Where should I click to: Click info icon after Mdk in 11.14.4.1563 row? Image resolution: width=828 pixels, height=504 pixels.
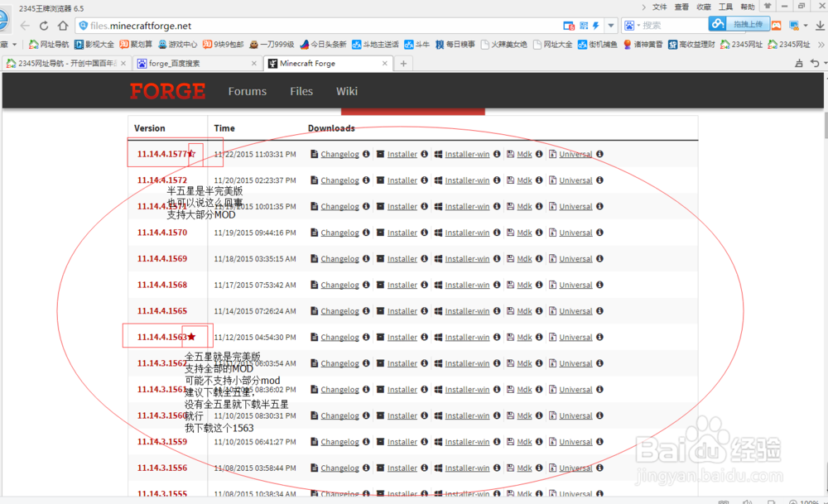coord(539,337)
